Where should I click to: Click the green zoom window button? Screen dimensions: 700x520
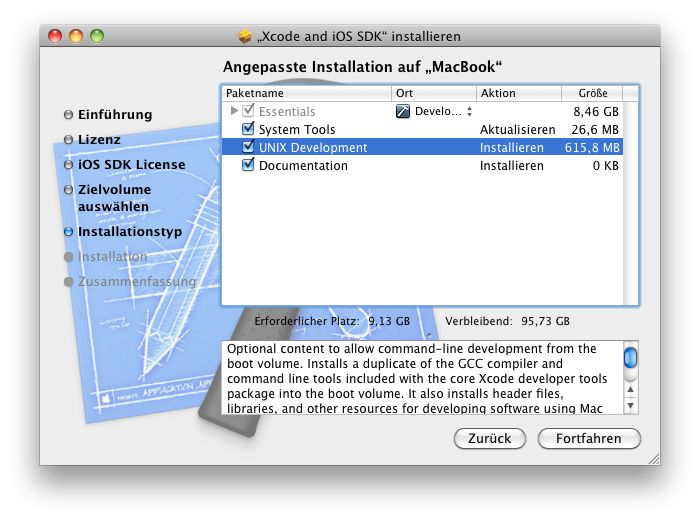point(97,36)
